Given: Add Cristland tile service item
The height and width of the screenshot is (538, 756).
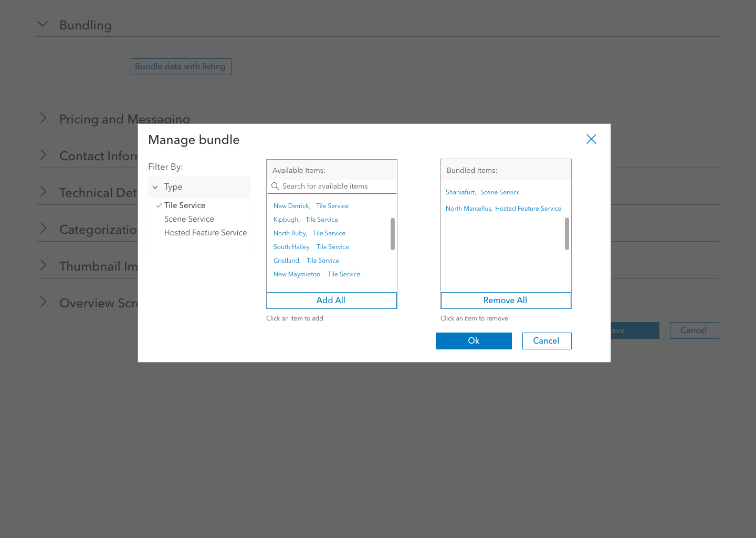Looking at the screenshot, I should (x=306, y=261).
